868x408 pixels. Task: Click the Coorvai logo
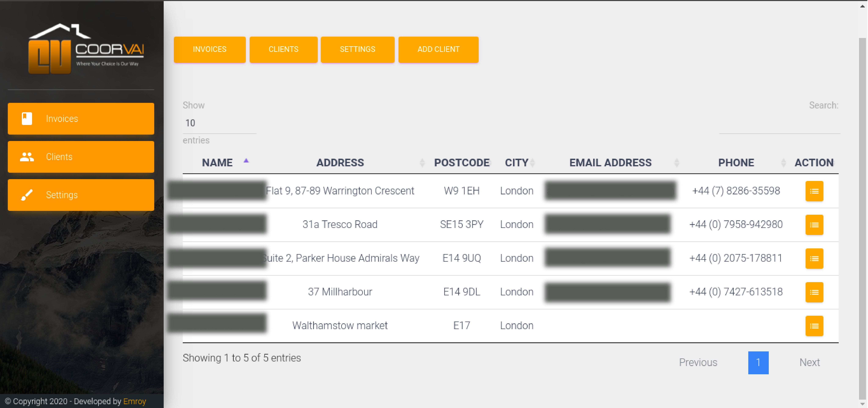(x=86, y=49)
